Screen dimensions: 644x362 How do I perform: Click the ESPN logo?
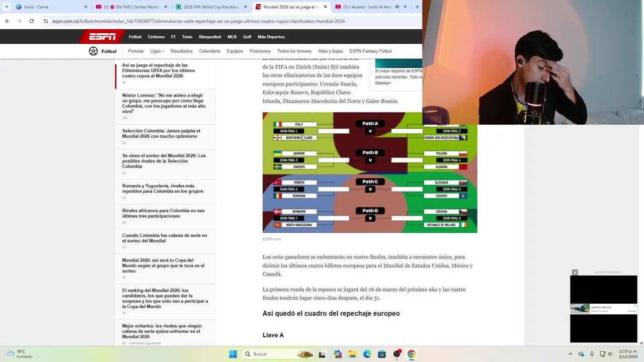pyautogui.click(x=103, y=37)
